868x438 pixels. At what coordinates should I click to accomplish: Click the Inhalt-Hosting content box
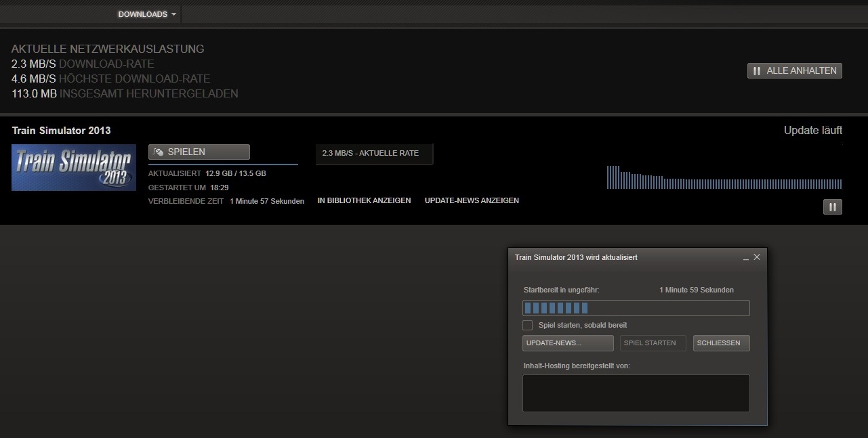636,393
